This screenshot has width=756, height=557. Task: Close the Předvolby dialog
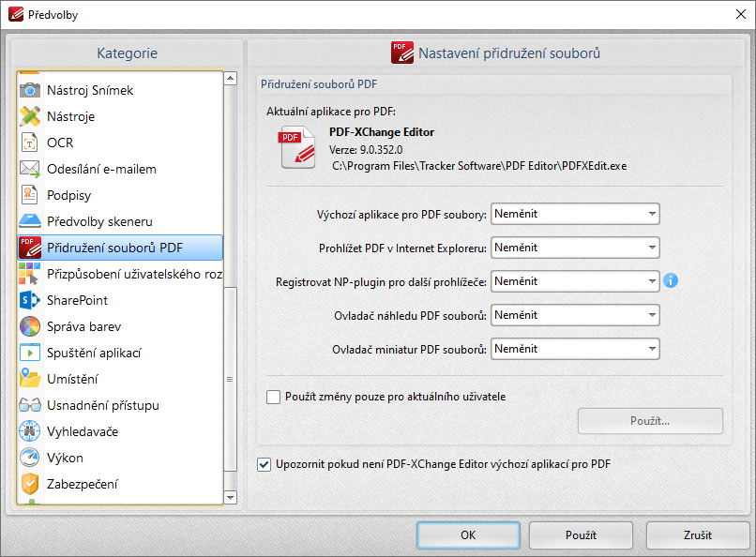coord(741,14)
